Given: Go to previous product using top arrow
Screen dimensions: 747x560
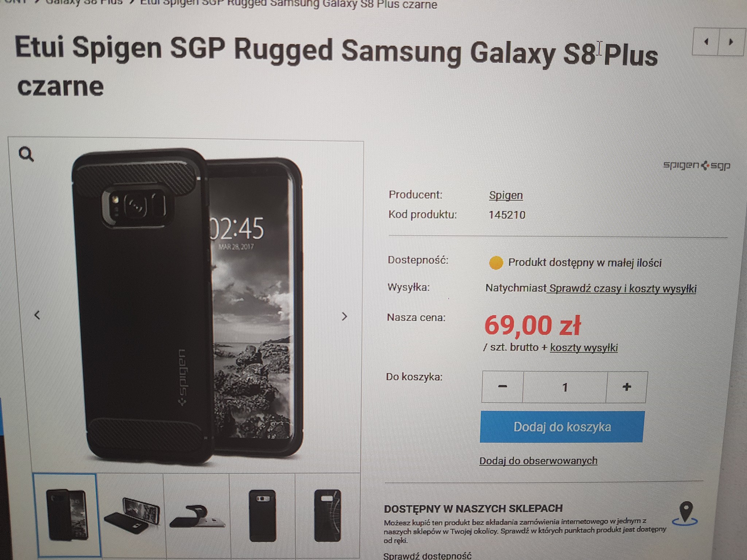Looking at the screenshot, I should click(705, 42).
